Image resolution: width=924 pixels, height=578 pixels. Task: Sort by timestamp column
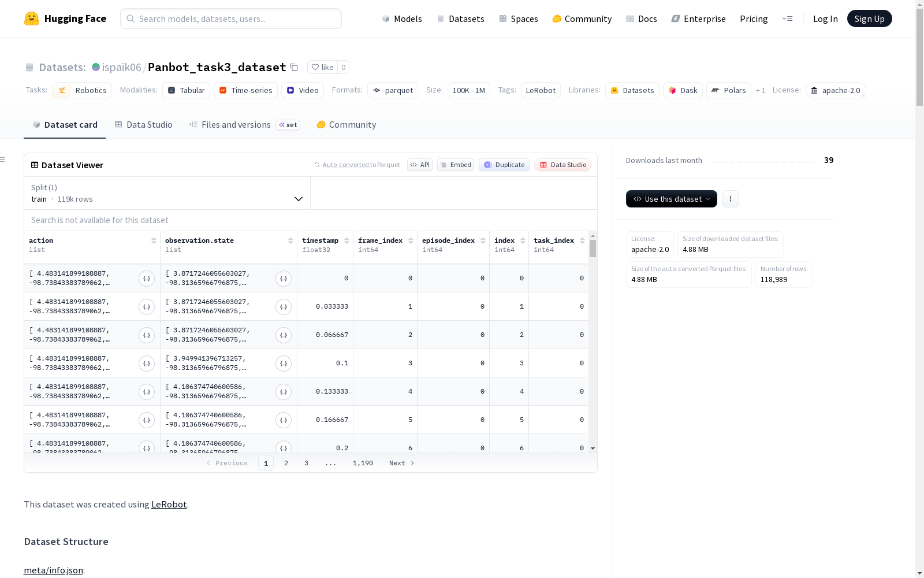click(346, 240)
